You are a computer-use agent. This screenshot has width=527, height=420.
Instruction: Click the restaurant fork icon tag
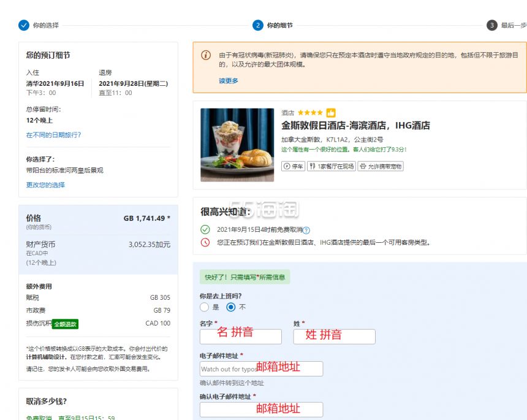[332, 166]
